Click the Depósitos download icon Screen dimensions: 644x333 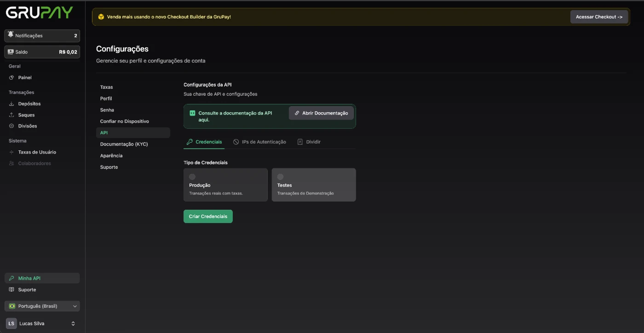(x=12, y=104)
